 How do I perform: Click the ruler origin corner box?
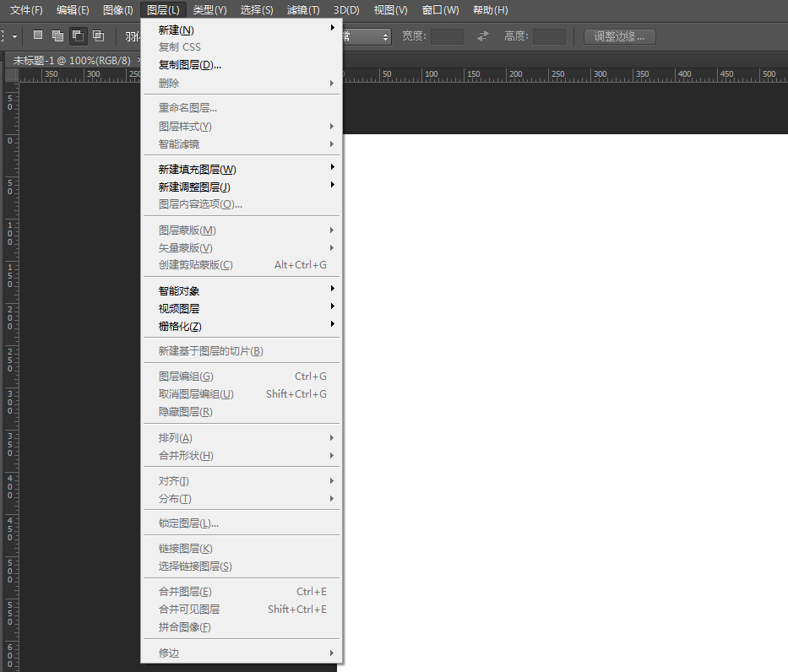(x=12, y=75)
